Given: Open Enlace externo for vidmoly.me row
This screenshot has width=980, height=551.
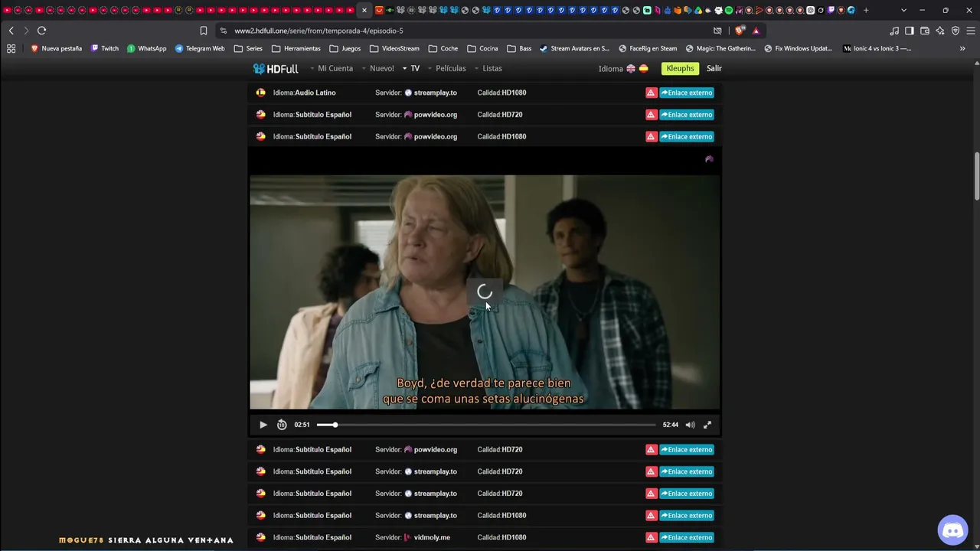Looking at the screenshot, I should point(687,537).
